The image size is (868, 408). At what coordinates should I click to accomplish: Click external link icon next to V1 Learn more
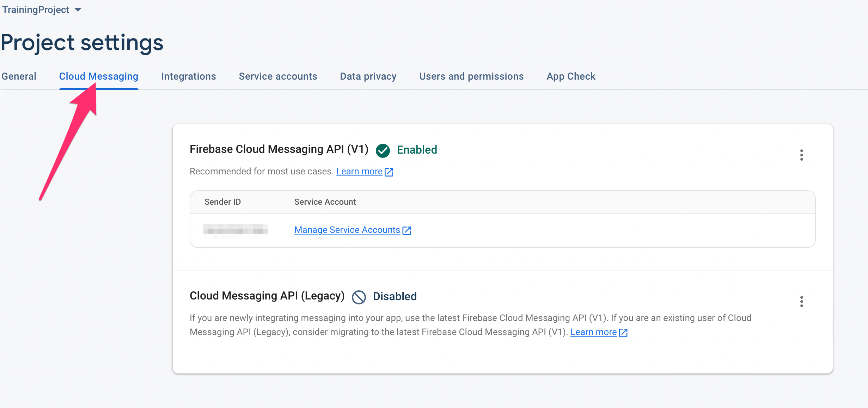point(389,172)
